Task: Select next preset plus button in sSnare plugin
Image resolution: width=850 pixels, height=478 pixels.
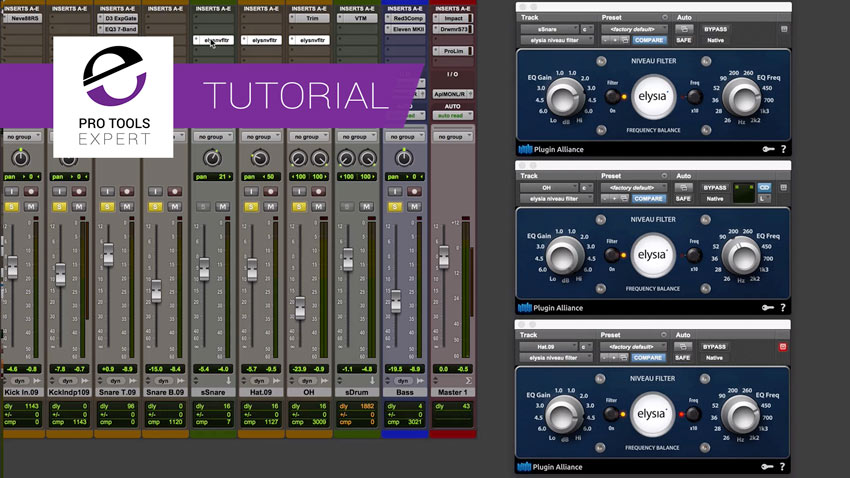Action: click(615, 40)
